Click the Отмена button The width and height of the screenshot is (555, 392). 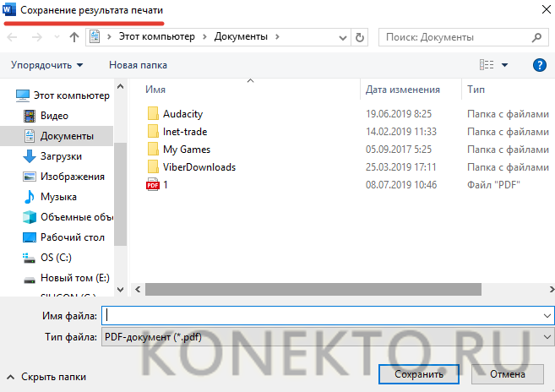pyautogui.click(x=507, y=374)
